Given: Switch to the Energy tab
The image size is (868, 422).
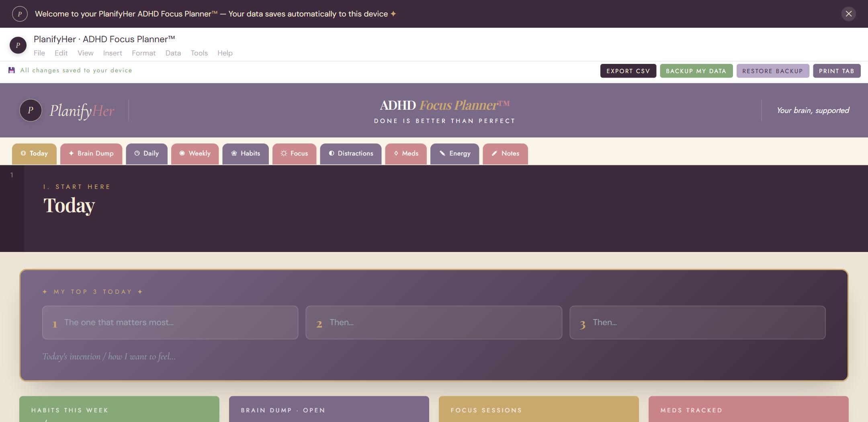Looking at the screenshot, I should click(454, 154).
